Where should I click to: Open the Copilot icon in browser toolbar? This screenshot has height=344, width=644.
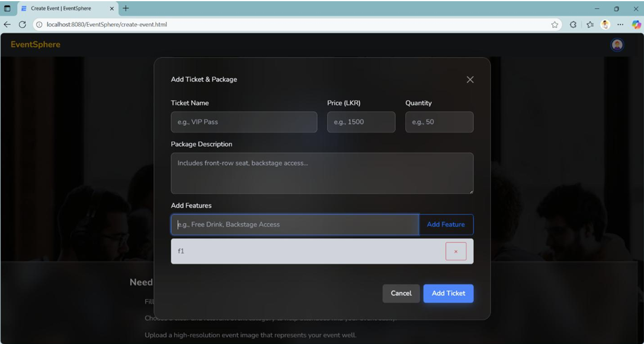[636, 24]
